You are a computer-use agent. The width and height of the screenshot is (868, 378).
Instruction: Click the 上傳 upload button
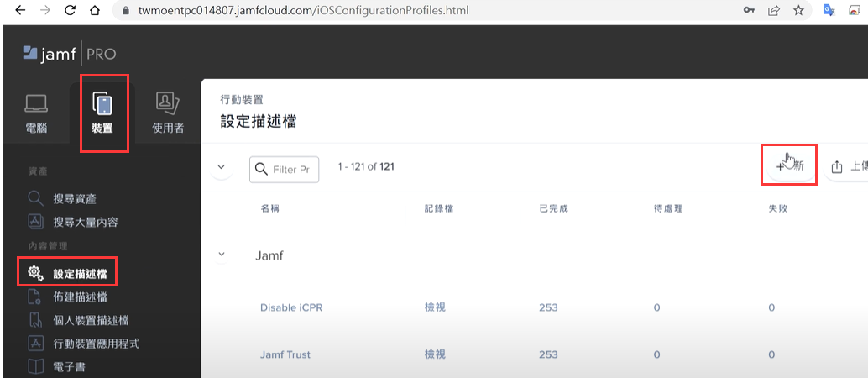847,166
